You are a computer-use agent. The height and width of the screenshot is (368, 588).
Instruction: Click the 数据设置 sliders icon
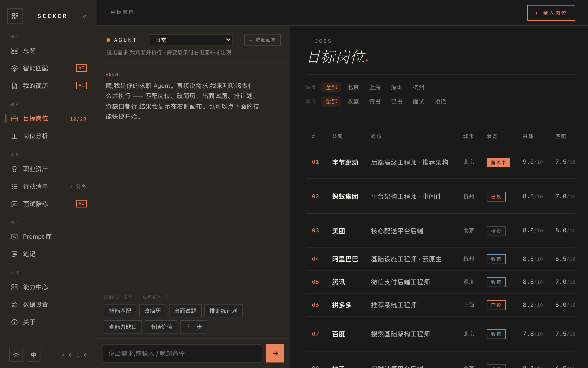pos(14,305)
